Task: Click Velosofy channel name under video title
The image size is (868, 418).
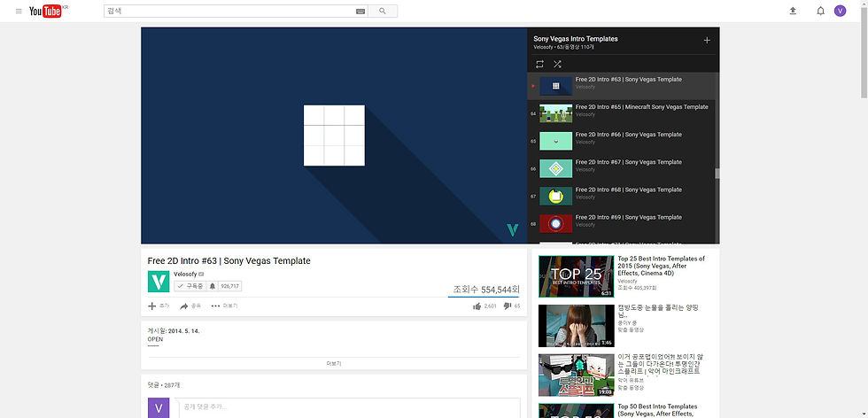Action: [x=185, y=274]
